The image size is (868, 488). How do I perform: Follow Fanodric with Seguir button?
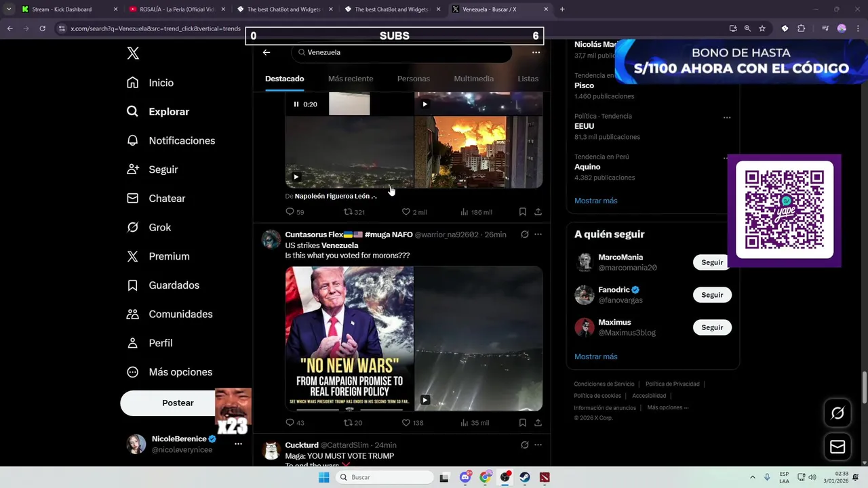click(712, 295)
